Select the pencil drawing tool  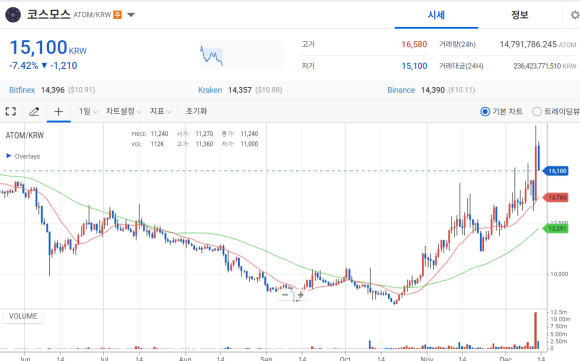34,111
